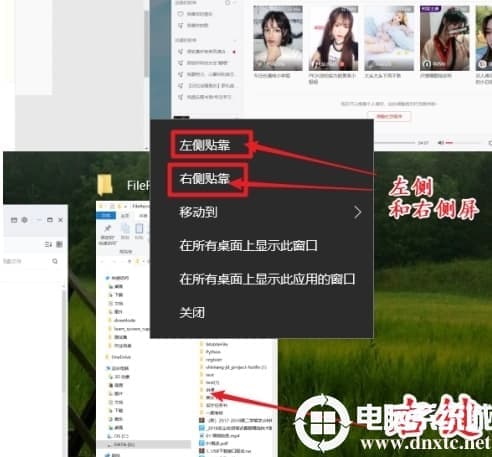Click the copy icon in Explorer ribbon
The height and width of the screenshot is (457, 492).
coord(125,229)
